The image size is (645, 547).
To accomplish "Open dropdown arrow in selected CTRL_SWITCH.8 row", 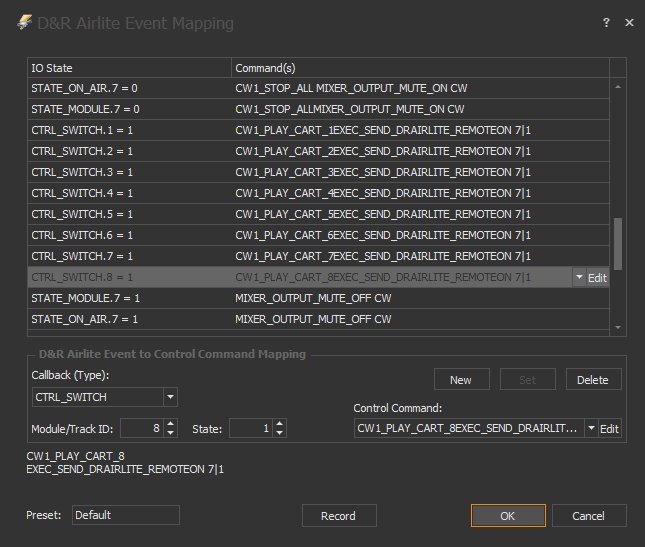I will click(x=579, y=277).
